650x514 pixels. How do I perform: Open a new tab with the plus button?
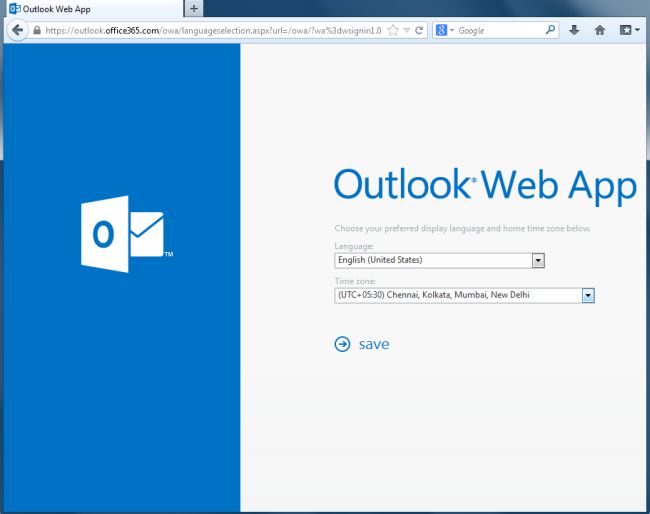194,8
